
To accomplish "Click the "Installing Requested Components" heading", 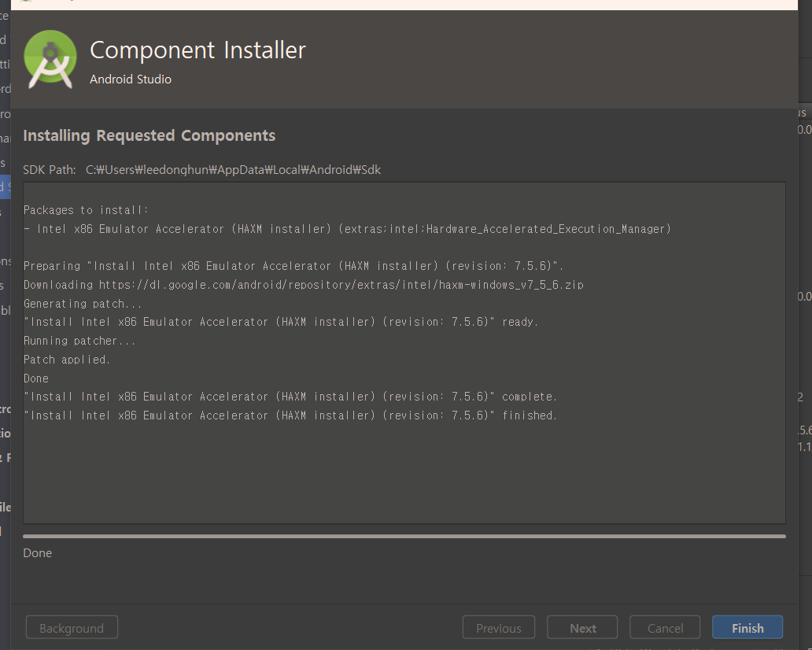I will 149,135.
